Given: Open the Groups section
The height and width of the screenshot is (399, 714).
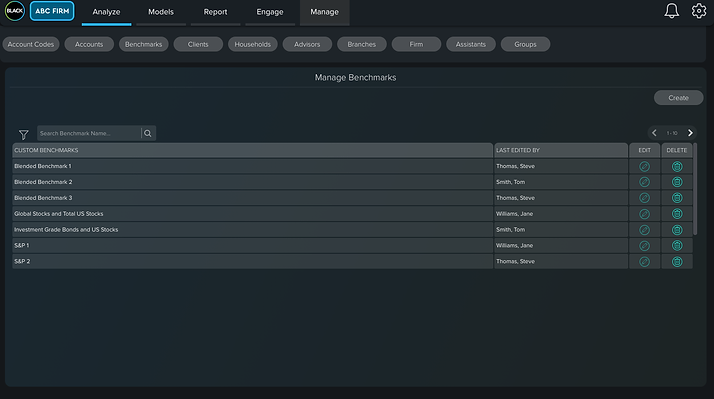Looking at the screenshot, I should (525, 44).
